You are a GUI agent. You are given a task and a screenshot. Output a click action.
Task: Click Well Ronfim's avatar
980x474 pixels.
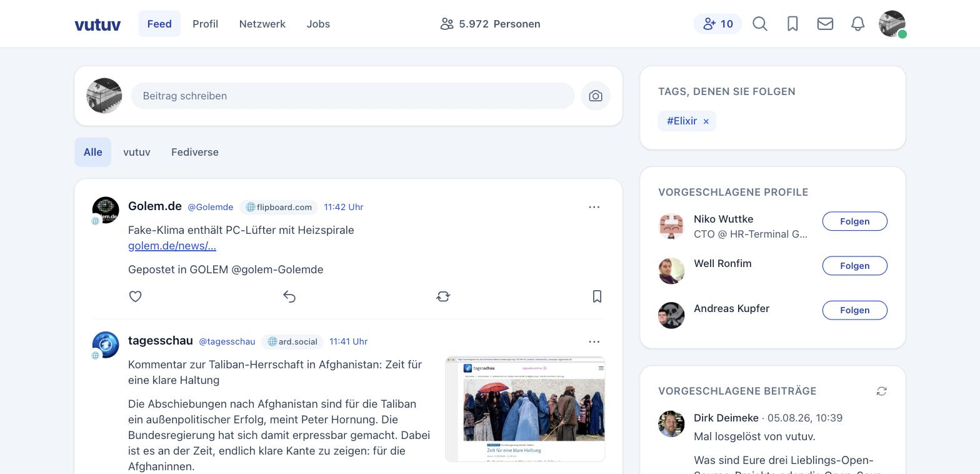coord(671,271)
